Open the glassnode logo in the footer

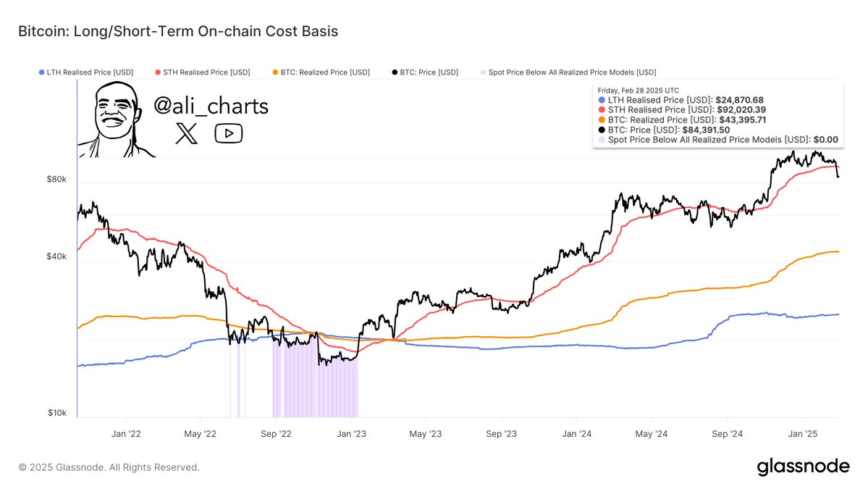(x=804, y=467)
